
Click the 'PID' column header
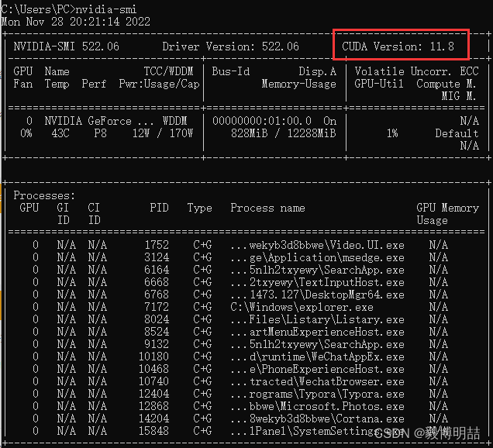pyautogui.click(x=159, y=208)
